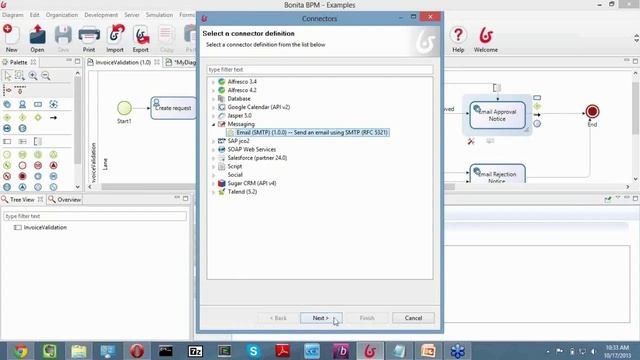Expand the Alfresco 3.4 connector node

click(213, 82)
